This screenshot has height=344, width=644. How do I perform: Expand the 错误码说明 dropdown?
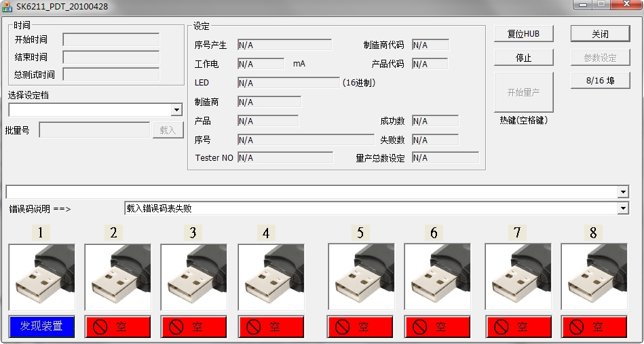[x=623, y=208]
